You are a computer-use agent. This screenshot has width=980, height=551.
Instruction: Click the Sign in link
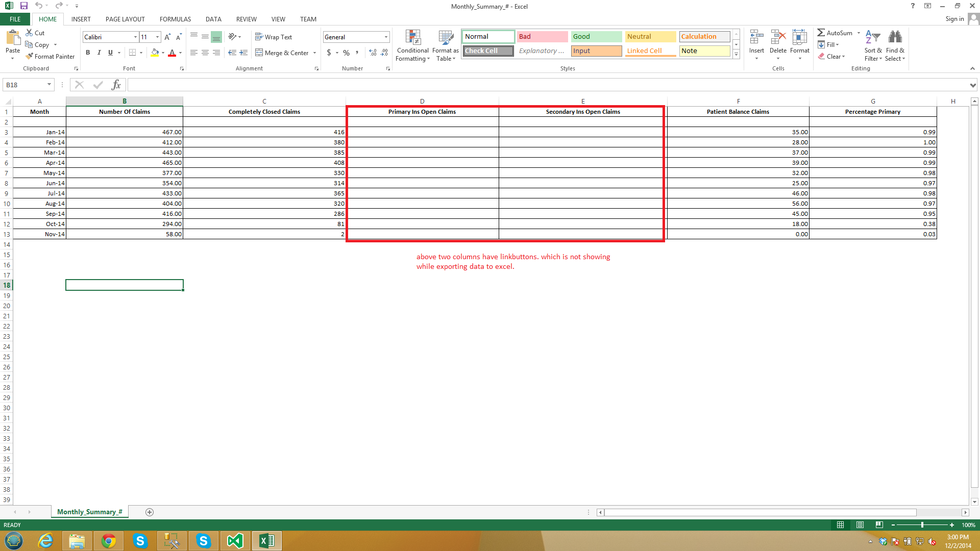[x=954, y=19]
